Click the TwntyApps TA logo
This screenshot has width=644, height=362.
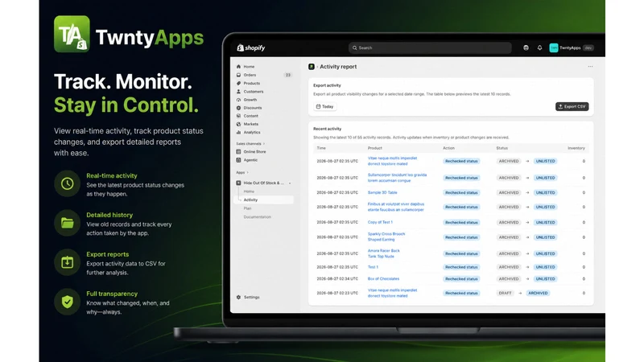[x=72, y=34]
